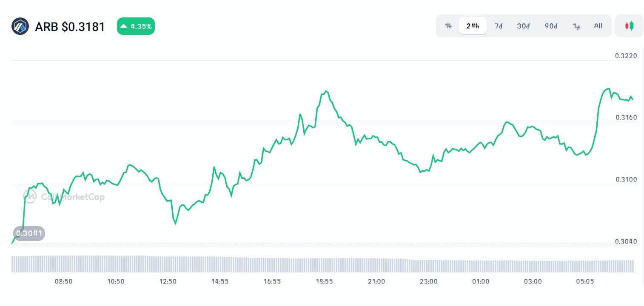Click the 18:55 time axis label
The image size is (644, 306).
click(x=324, y=281)
